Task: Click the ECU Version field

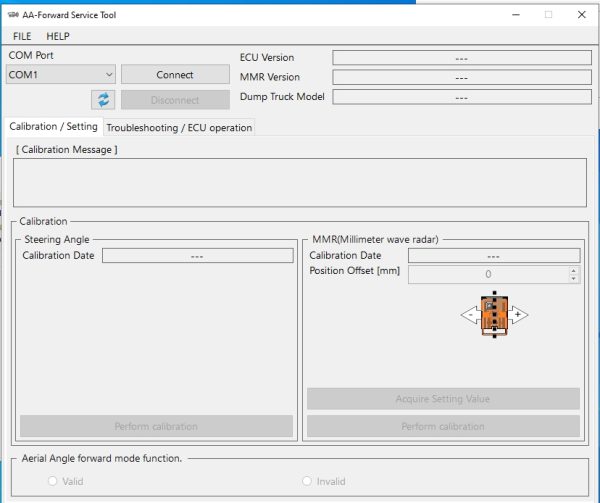Action: [462, 58]
